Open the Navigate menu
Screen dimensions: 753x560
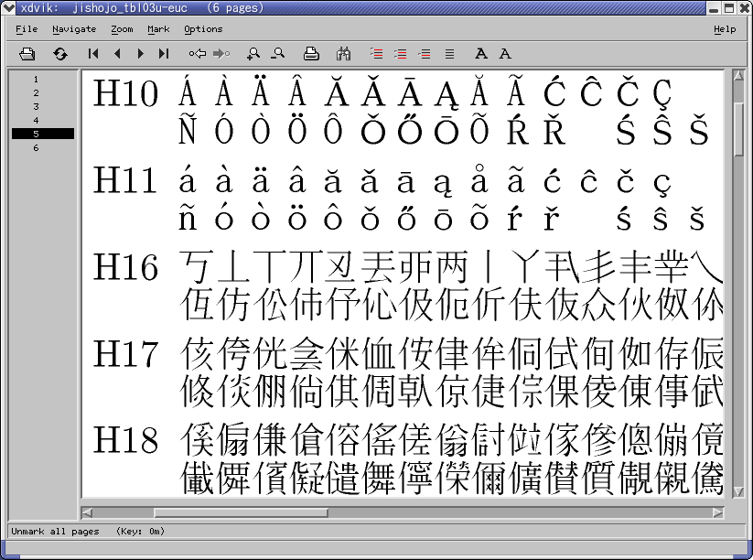[x=74, y=29]
